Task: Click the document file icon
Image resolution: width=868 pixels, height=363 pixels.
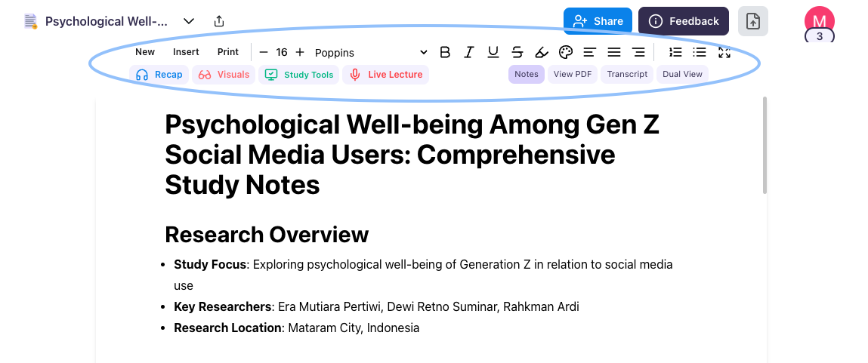Action: coord(30,21)
